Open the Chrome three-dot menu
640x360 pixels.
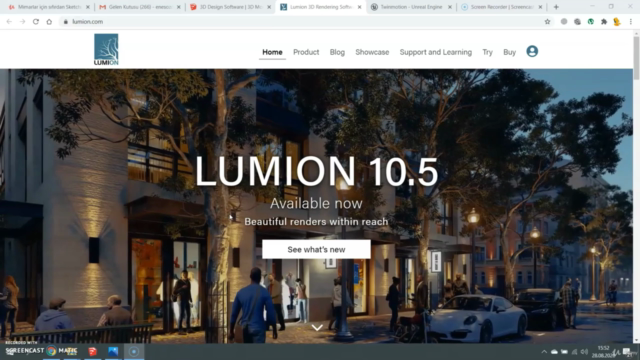[x=631, y=22]
